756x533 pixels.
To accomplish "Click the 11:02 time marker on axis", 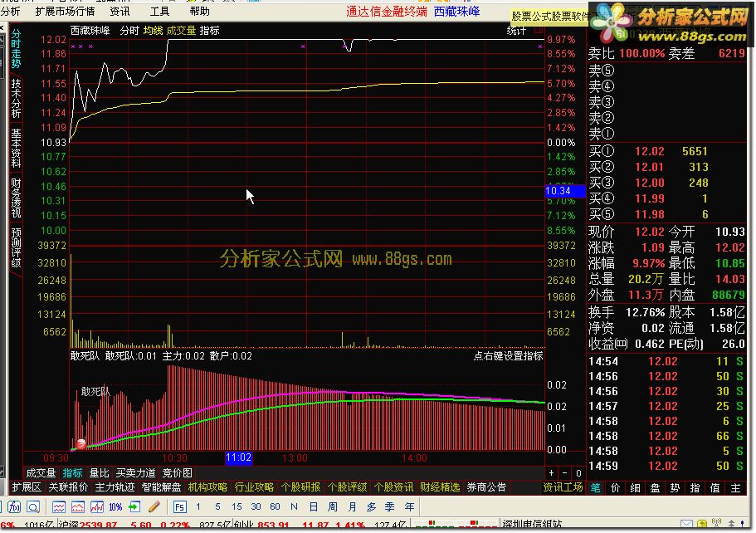I will pos(239,457).
